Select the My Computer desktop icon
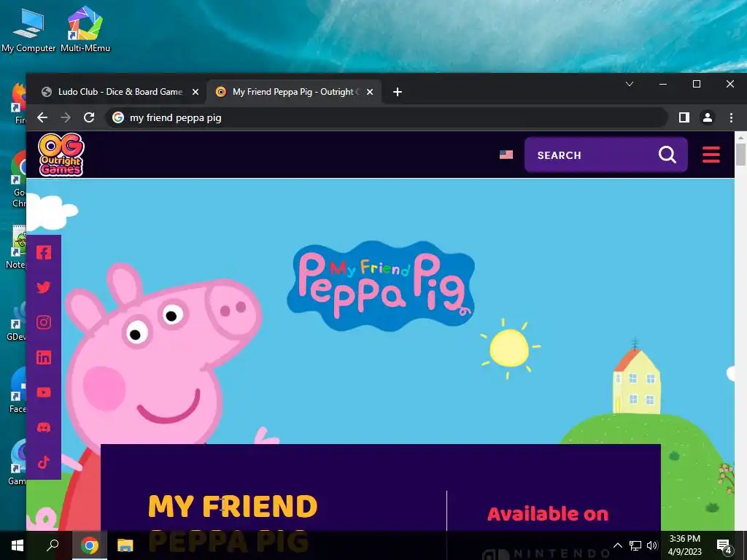The height and width of the screenshot is (560, 747). coord(28,31)
